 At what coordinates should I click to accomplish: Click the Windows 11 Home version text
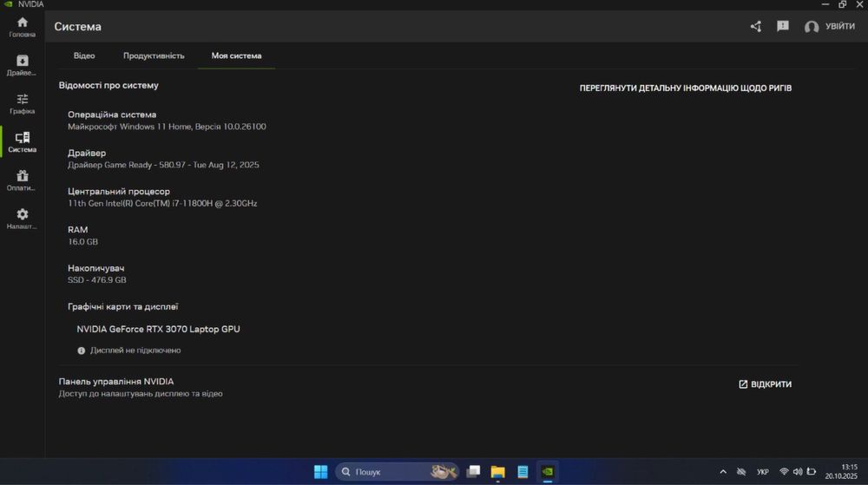coord(167,127)
